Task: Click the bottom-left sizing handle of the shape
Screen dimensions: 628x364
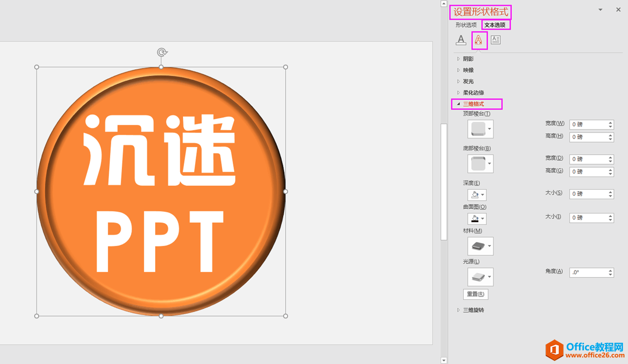Action: click(36, 316)
